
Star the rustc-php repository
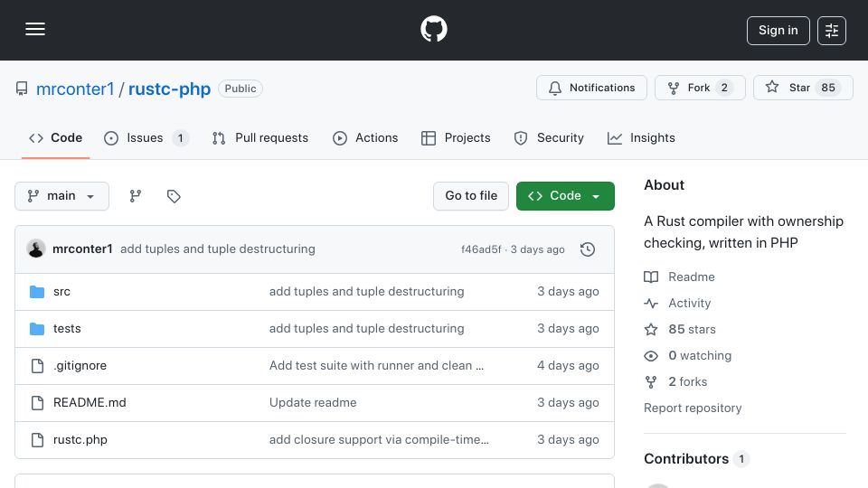tap(803, 88)
